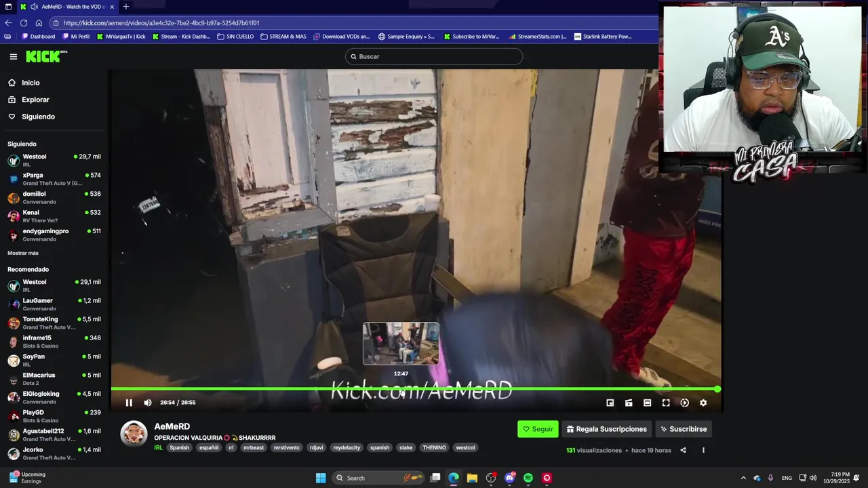Open LauGamer recommended channel
This screenshot has height=488, width=868.
[54, 304]
